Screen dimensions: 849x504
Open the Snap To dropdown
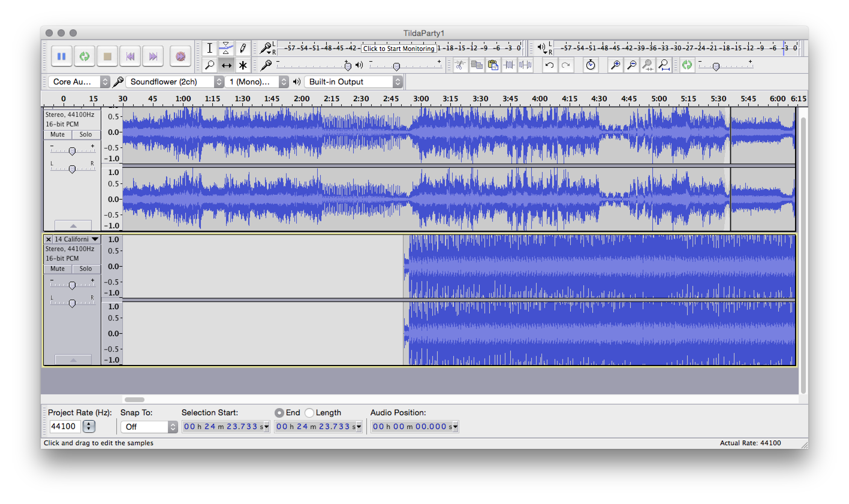[x=149, y=427]
